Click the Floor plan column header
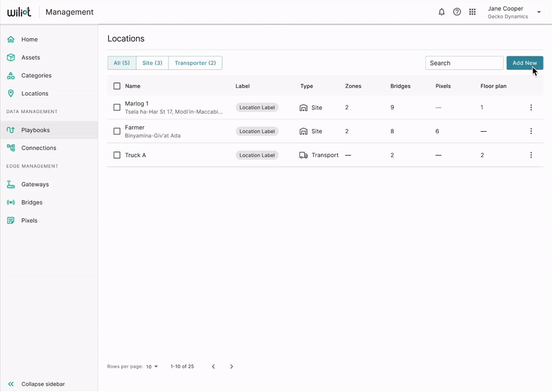The width and height of the screenshot is (552, 392). click(493, 86)
